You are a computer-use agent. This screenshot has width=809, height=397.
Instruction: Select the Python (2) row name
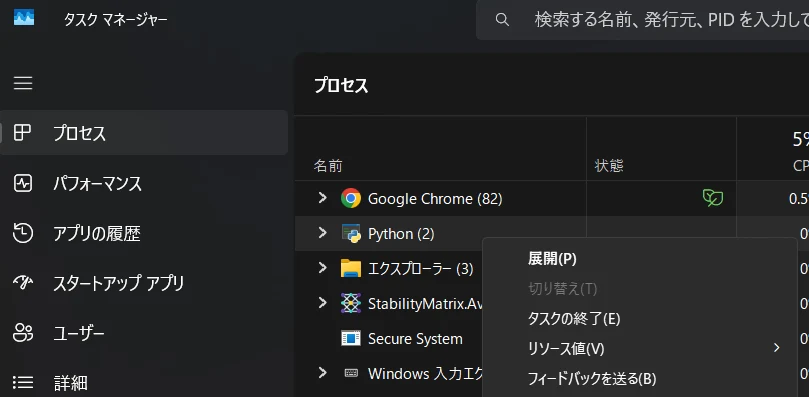pyautogui.click(x=401, y=234)
